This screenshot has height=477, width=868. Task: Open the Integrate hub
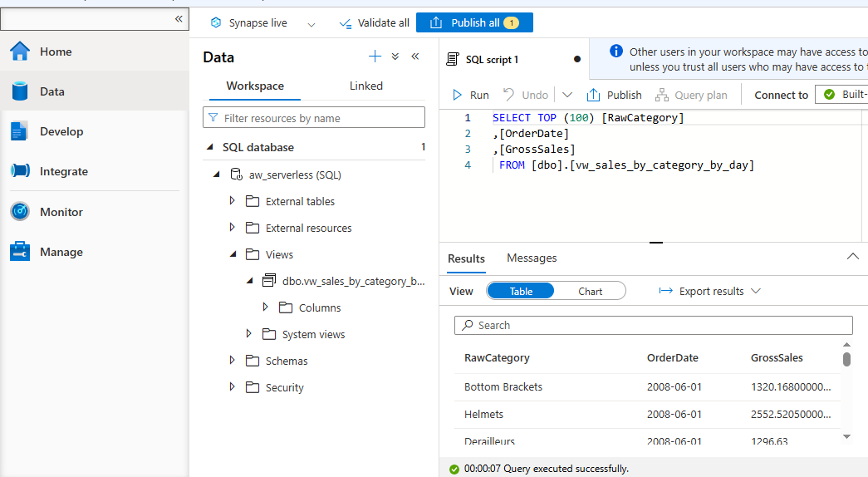(95, 171)
